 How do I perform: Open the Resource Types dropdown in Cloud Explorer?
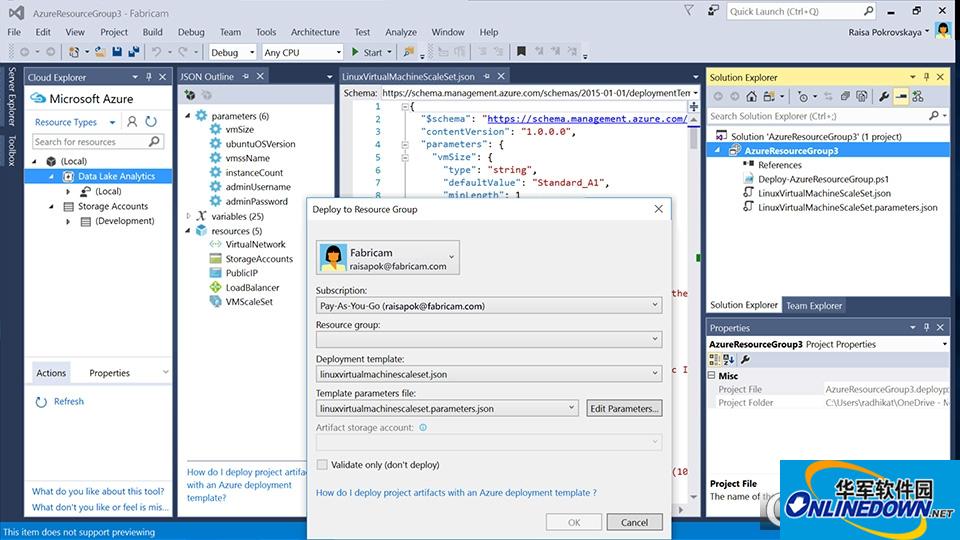113,122
